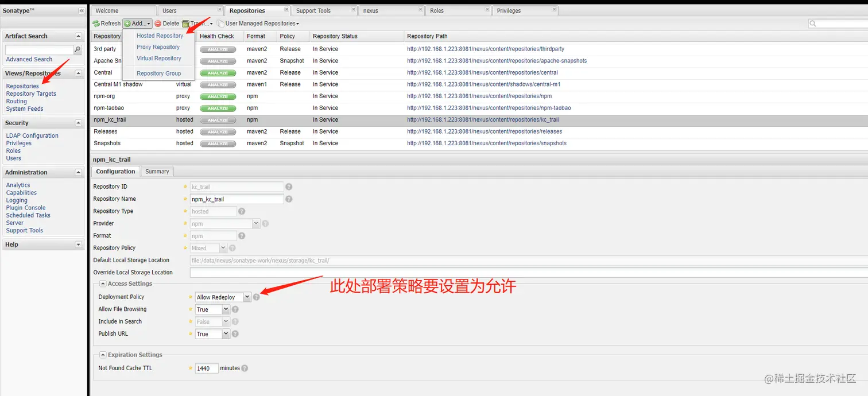The height and width of the screenshot is (396, 868).
Task: Click help icon next to Publish URL
Action: 235,334
